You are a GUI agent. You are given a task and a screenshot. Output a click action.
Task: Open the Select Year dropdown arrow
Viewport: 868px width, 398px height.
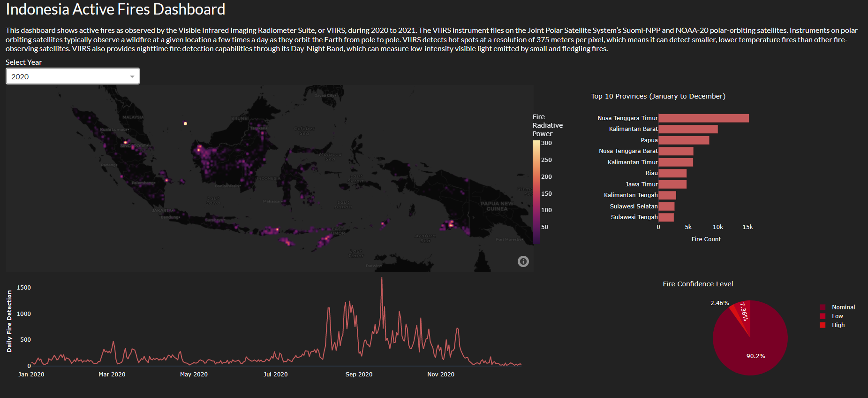pyautogui.click(x=132, y=77)
